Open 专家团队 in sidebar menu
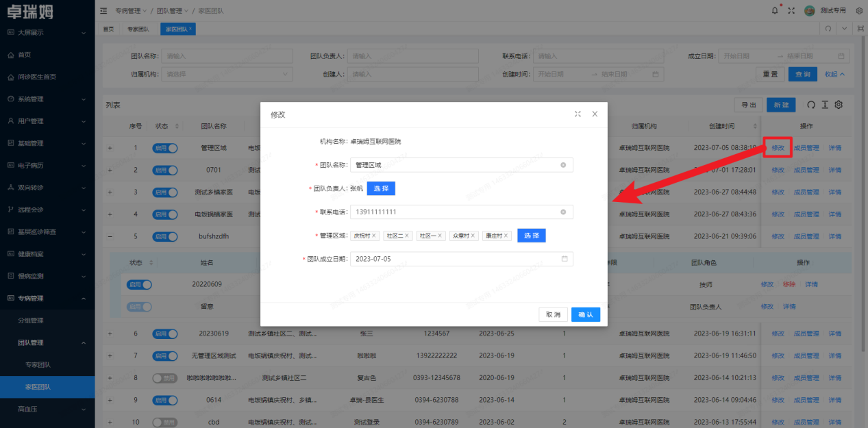 (47, 365)
